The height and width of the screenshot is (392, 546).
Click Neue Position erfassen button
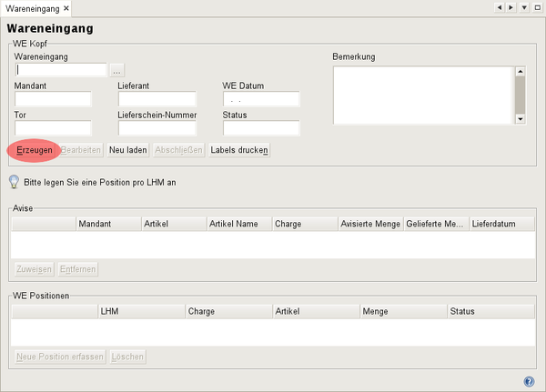click(x=60, y=357)
